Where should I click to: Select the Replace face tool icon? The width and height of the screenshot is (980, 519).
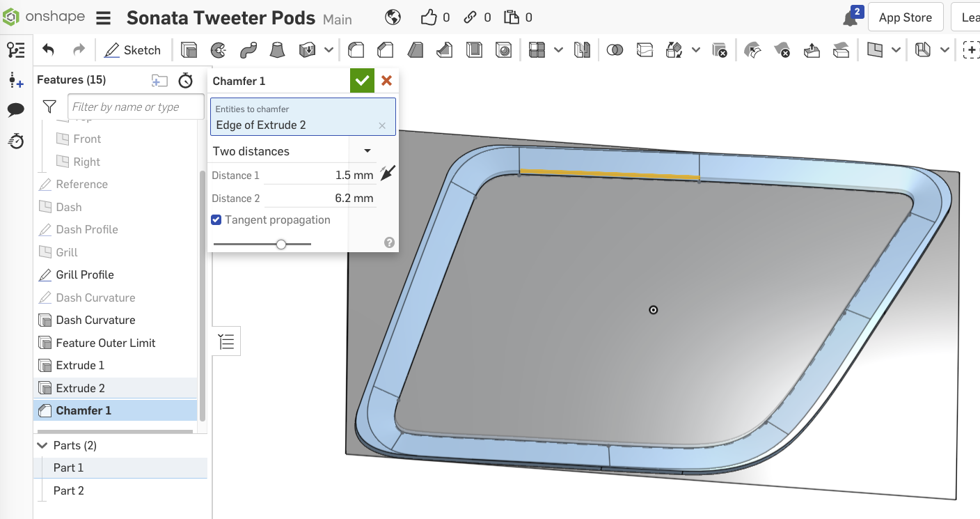(841, 50)
